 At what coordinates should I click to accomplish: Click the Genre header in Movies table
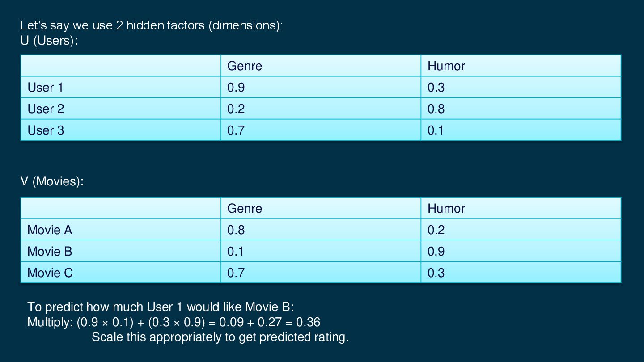coord(245,209)
